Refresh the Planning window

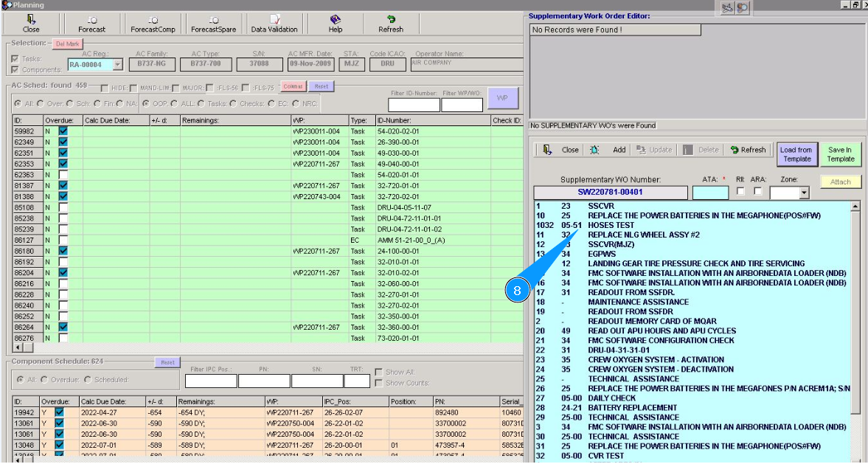tap(391, 24)
